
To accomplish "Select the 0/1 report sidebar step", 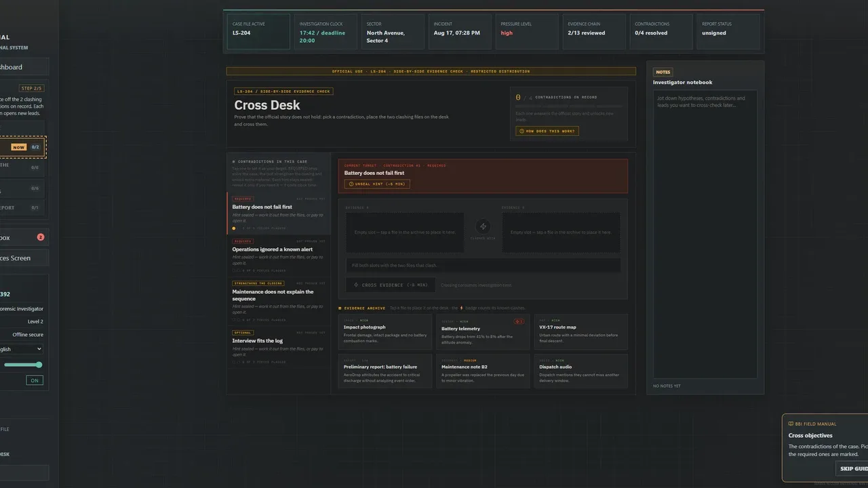I will point(22,208).
